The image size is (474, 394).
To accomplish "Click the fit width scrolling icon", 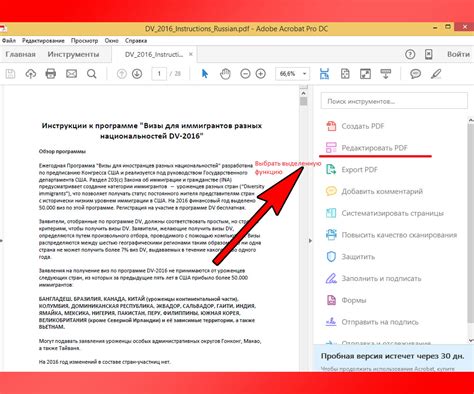I will coord(324,74).
